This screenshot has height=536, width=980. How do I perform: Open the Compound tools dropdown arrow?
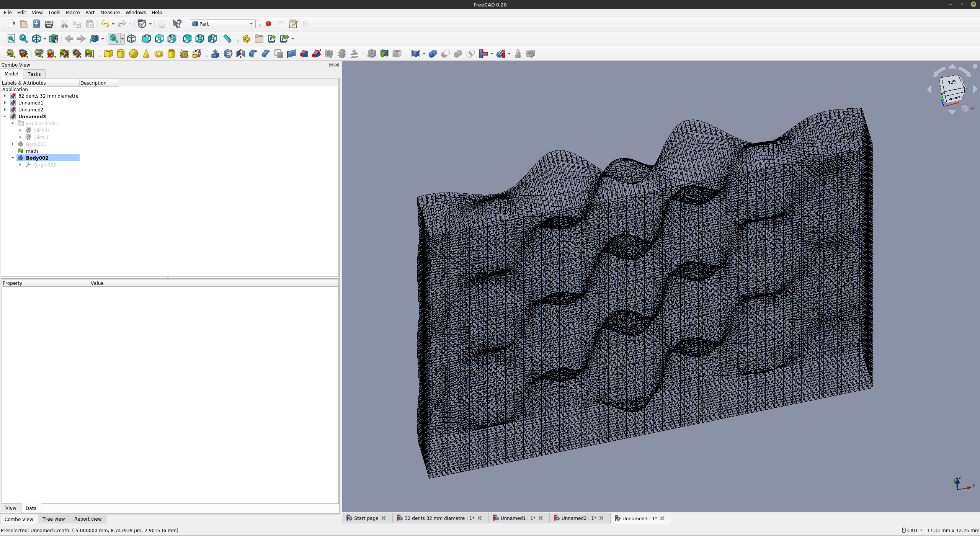click(x=424, y=54)
